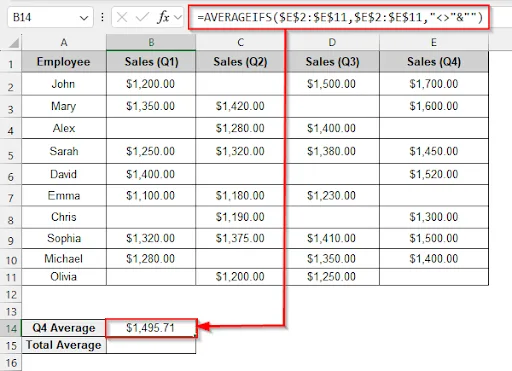Open the Name Box dropdown arrow
The height and width of the screenshot is (371, 512).
(84, 18)
